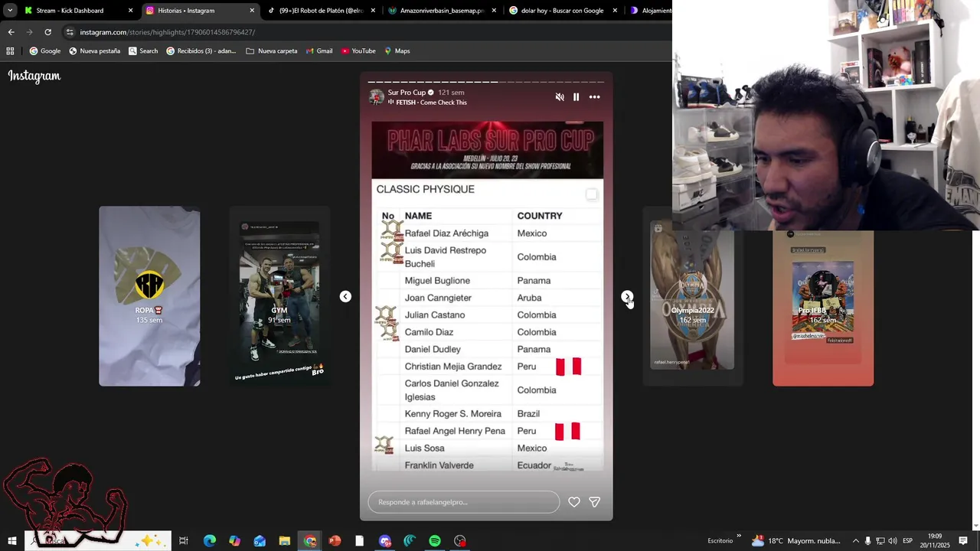Open the Windows Start menu
980x551 pixels.
pos(12,541)
